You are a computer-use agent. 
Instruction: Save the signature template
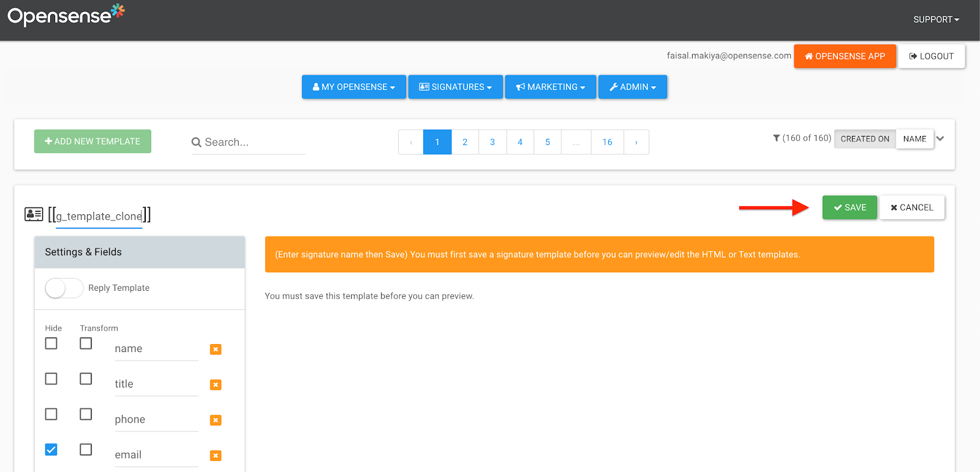coord(850,208)
